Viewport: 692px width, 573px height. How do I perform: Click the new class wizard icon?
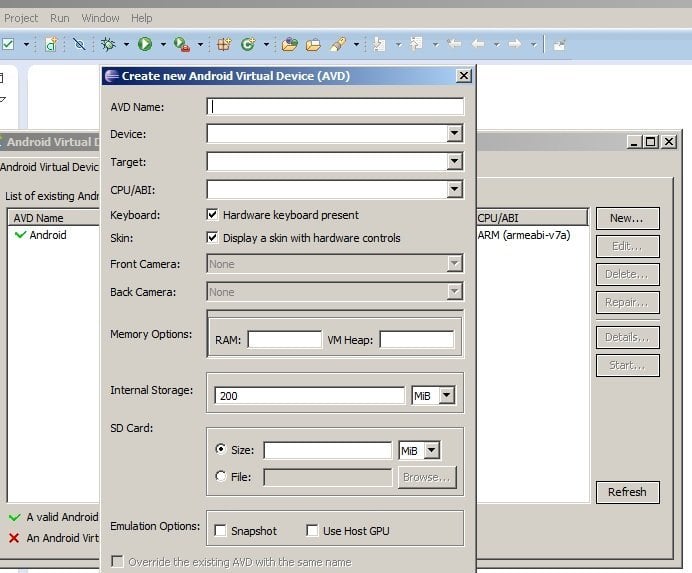point(51,44)
